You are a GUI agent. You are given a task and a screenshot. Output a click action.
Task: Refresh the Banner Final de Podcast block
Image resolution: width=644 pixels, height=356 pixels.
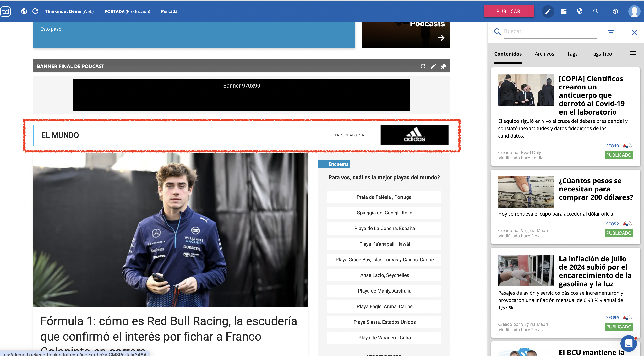423,66
